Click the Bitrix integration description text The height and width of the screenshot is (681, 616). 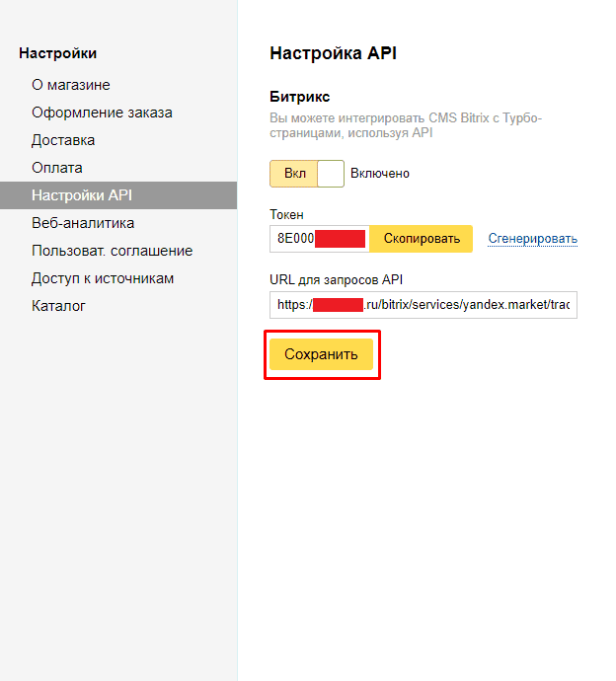(406, 125)
